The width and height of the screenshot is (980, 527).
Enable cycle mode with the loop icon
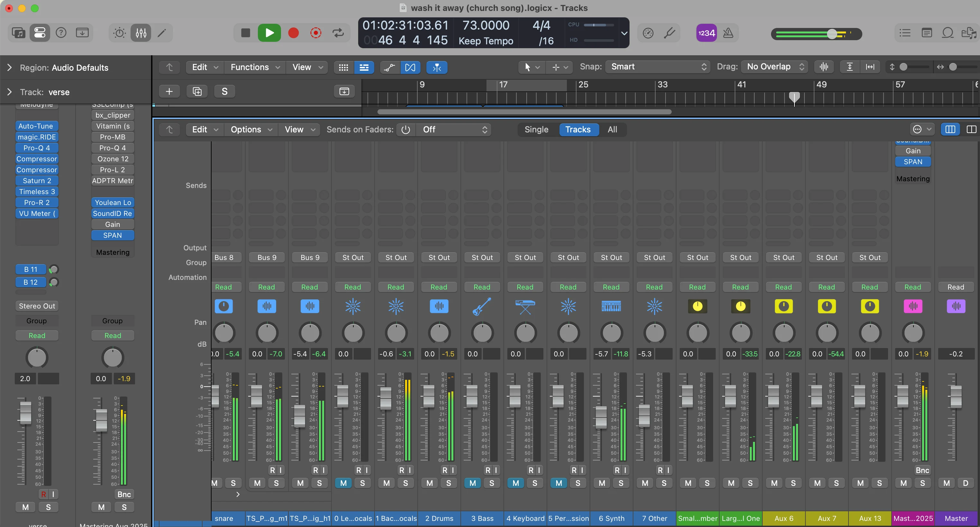pos(338,33)
